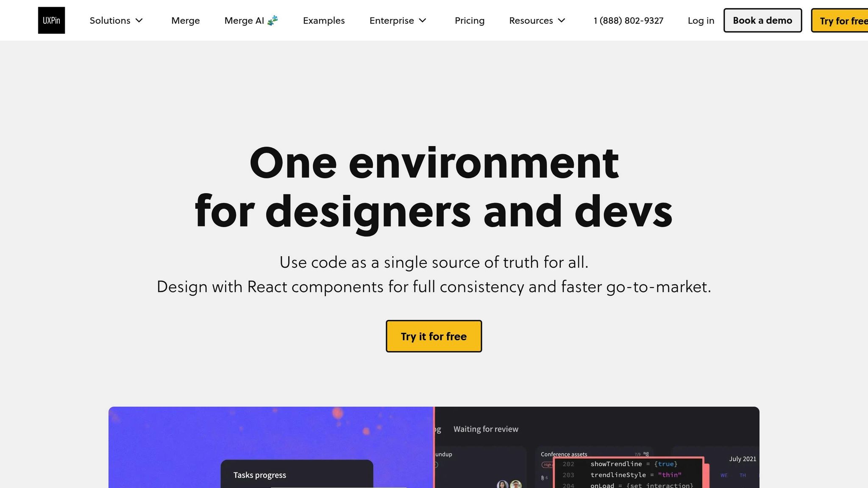This screenshot has width=868, height=488.
Task: Call the 1 (888) 802-9327 phone link
Action: pyautogui.click(x=628, y=20)
